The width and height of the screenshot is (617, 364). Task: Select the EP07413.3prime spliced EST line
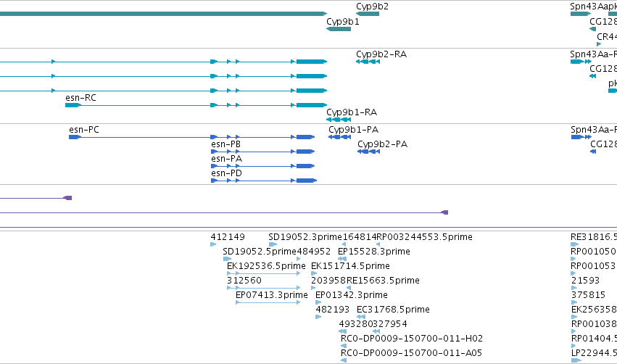[268, 302]
